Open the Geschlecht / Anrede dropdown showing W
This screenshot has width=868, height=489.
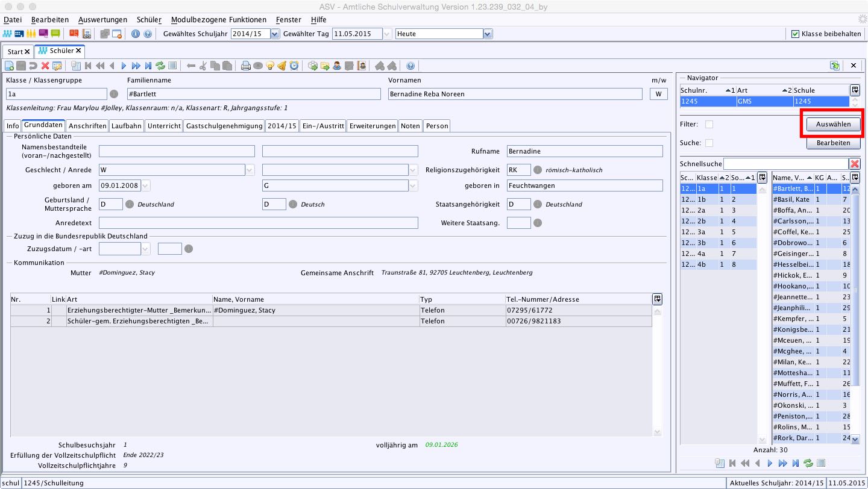250,170
